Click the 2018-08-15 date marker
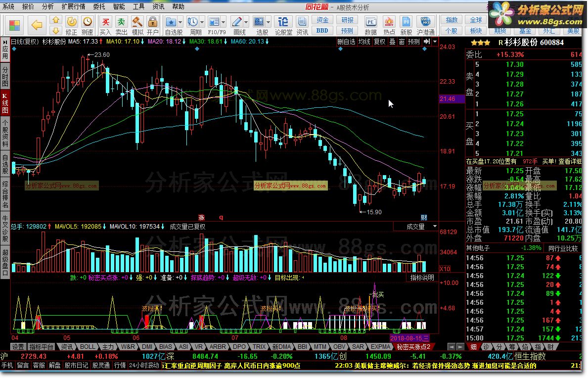588x378 pixels. (x=410, y=338)
